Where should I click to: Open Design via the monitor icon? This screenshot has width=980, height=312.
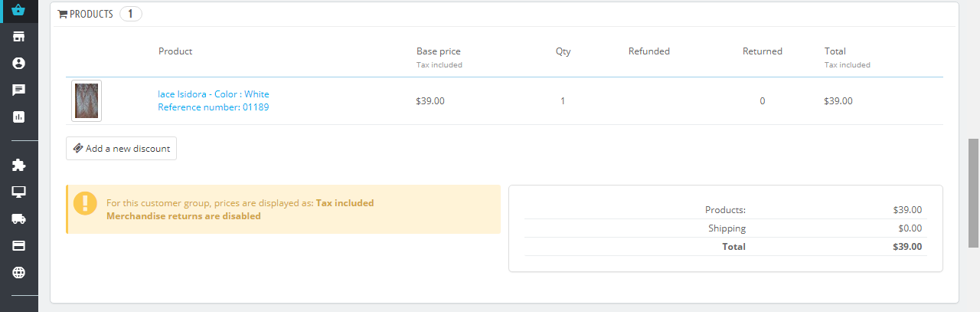coord(19,192)
